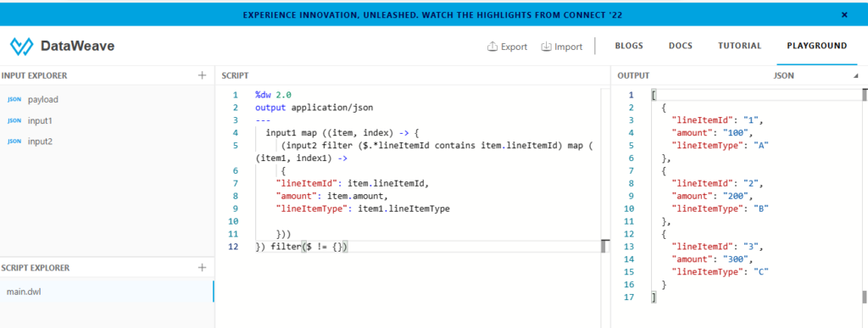Viewport: 868px width, 328px height.
Task: Expand the output type dropdown arrow
Action: [x=855, y=75]
